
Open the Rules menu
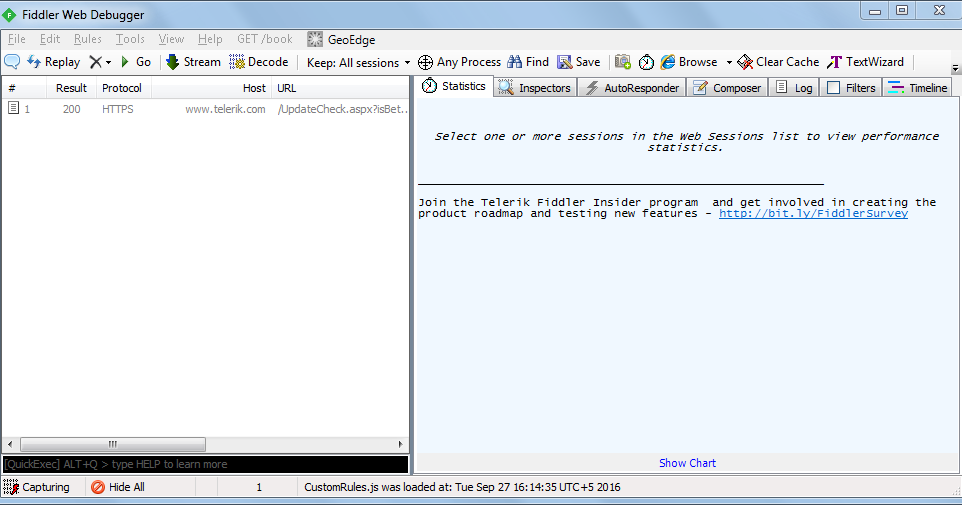pyautogui.click(x=88, y=39)
